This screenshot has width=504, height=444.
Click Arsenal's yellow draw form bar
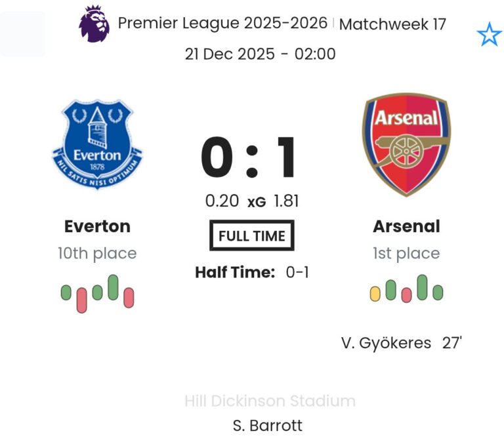[x=375, y=293]
